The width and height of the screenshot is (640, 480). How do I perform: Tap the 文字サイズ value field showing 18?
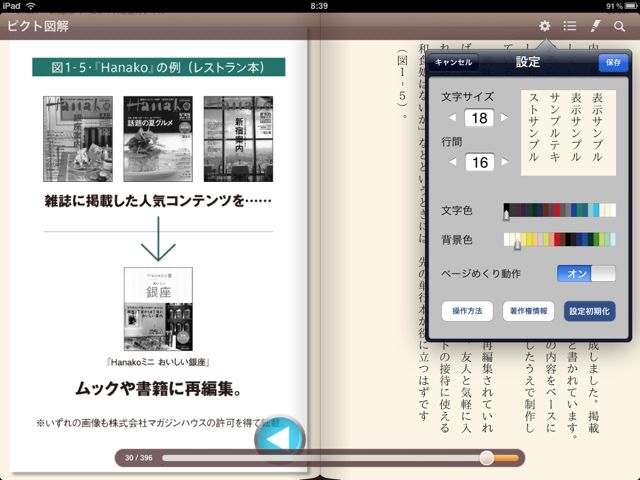tap(479, 118)
